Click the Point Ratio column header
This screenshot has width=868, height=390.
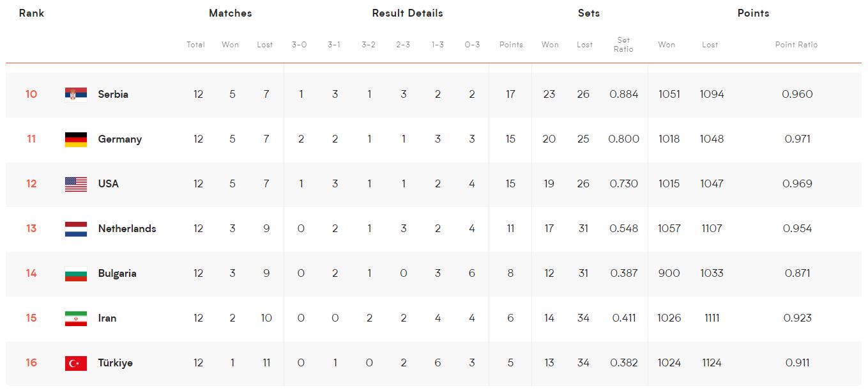pyautogui.click(x=796, y=45)
